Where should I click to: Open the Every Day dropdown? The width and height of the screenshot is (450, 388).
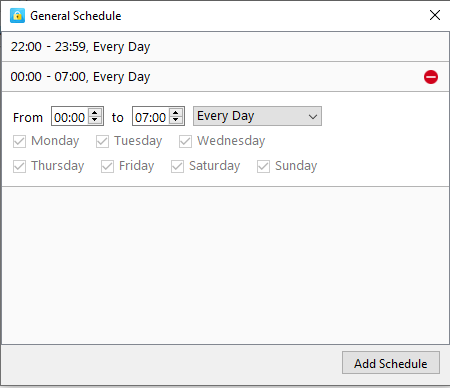(x=257, y=116)
